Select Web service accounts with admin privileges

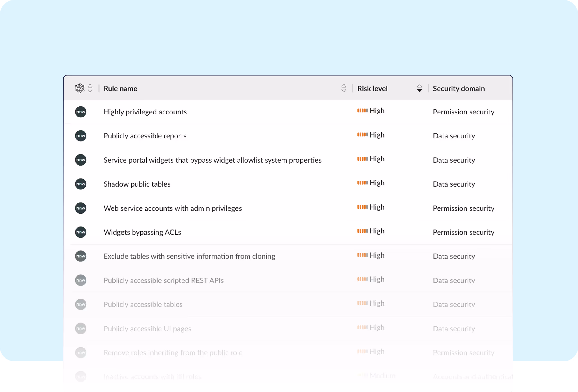coord(172,208)
